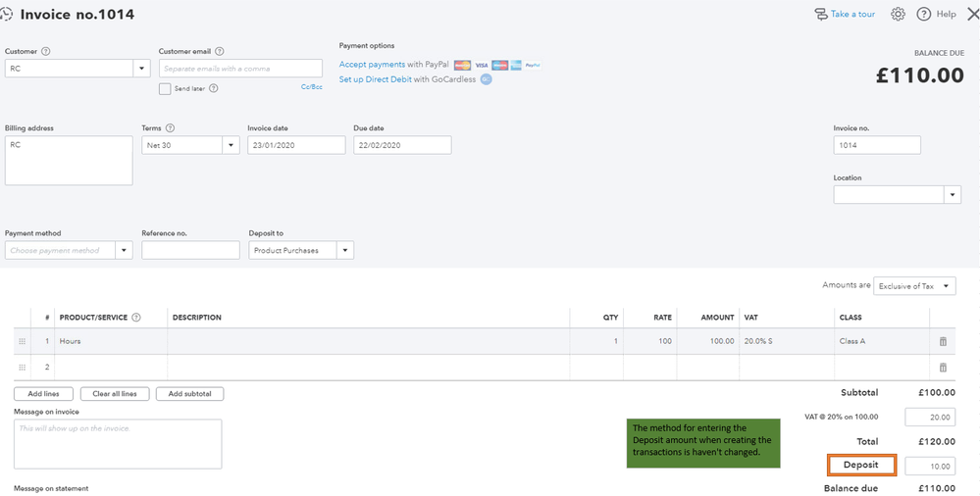Click the recent transactions history icon
Image resolution: width=980 pixels, height=496 pixels.
[9, 15]
